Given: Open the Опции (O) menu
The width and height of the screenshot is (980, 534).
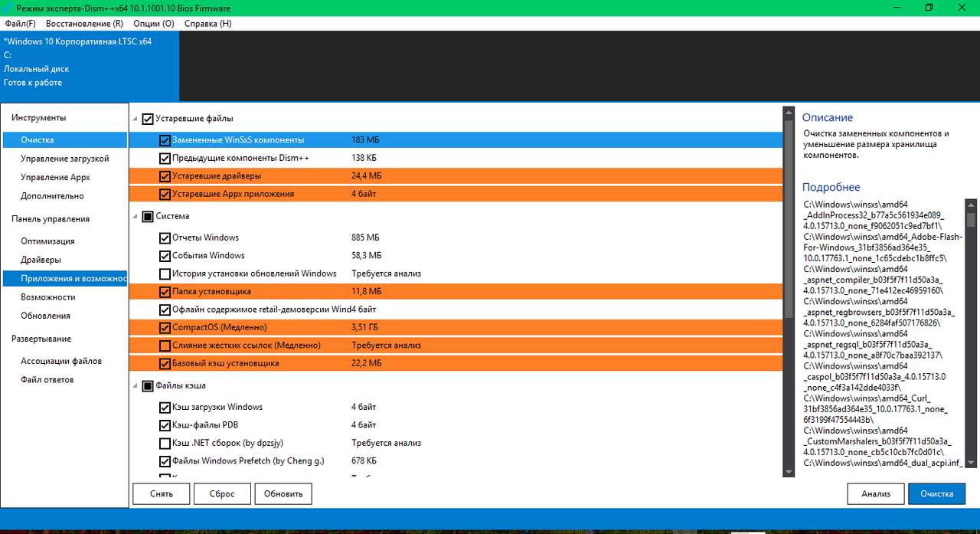Looking at the screenshot, I should [x=153, y=24].
